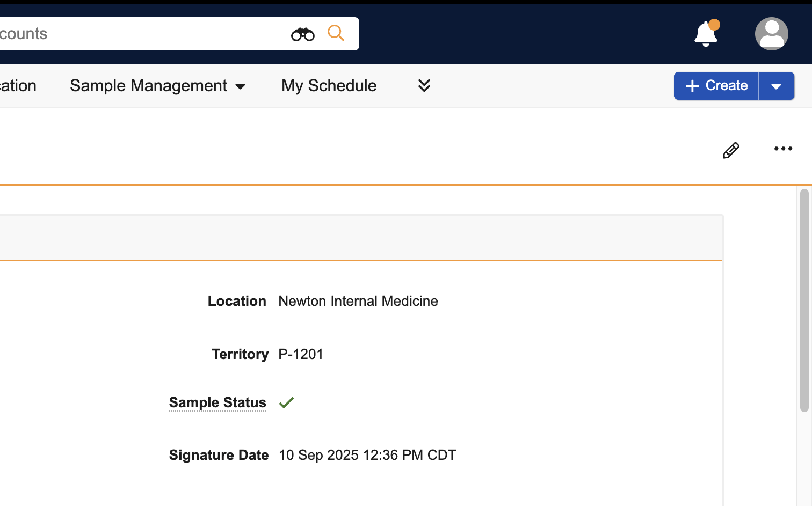Click the vertical page scrollbar
Viewport: 812px width, 506px height.
pos(804,300)
